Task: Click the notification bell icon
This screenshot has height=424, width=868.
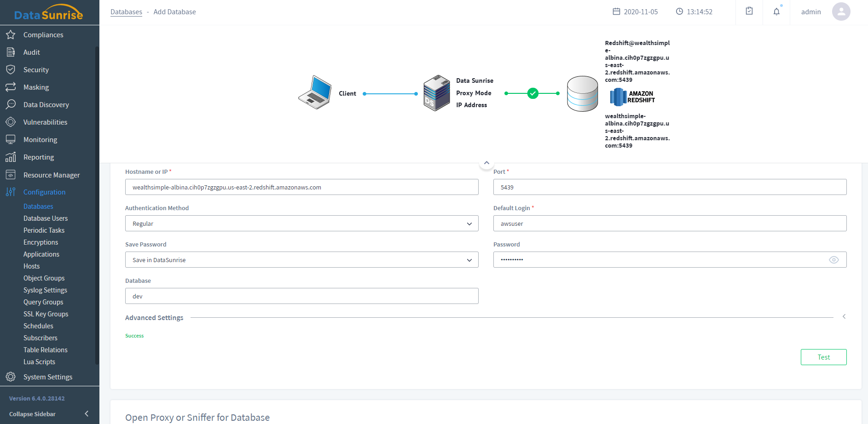Action: tap(776, 12)
